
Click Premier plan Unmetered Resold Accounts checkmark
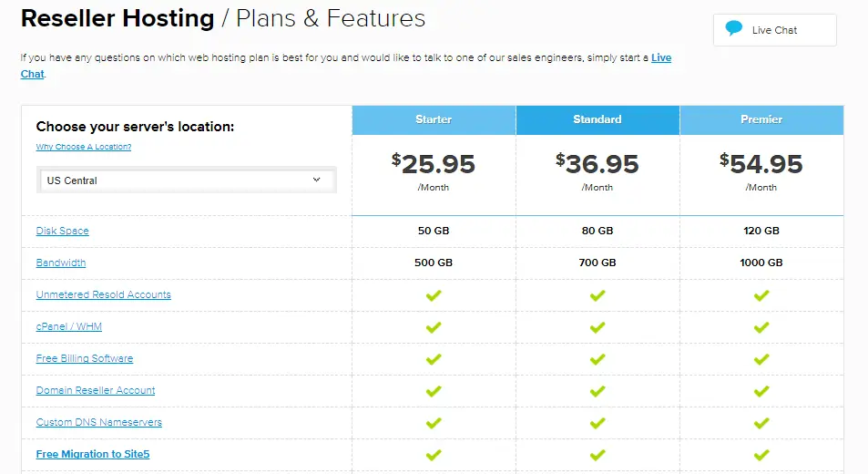tap(761, 295)
